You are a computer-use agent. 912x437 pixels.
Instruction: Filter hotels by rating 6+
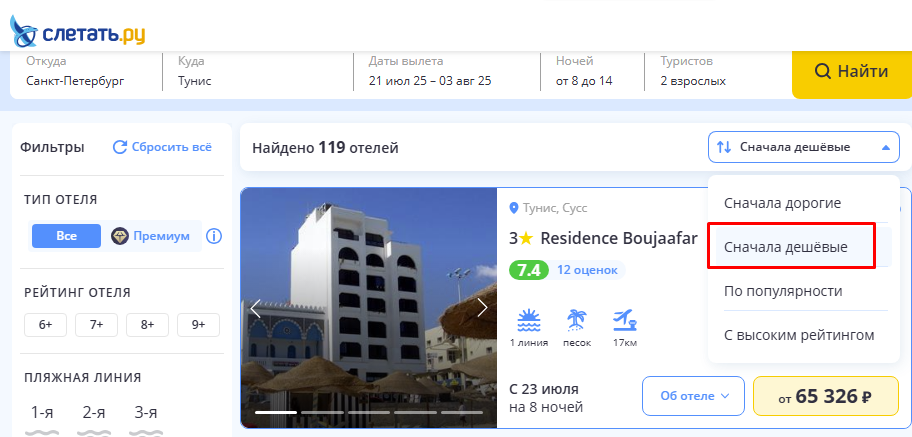[x=45, y=325]
